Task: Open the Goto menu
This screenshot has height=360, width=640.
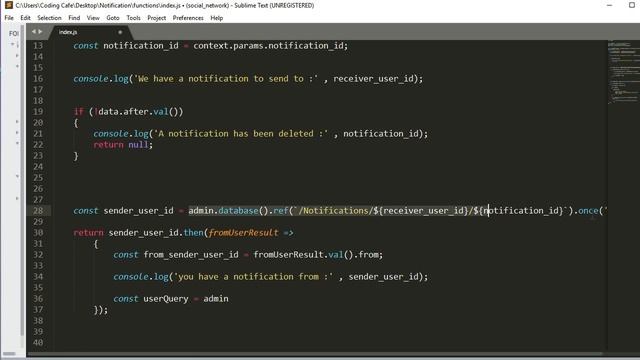Action: coord(113,18)
